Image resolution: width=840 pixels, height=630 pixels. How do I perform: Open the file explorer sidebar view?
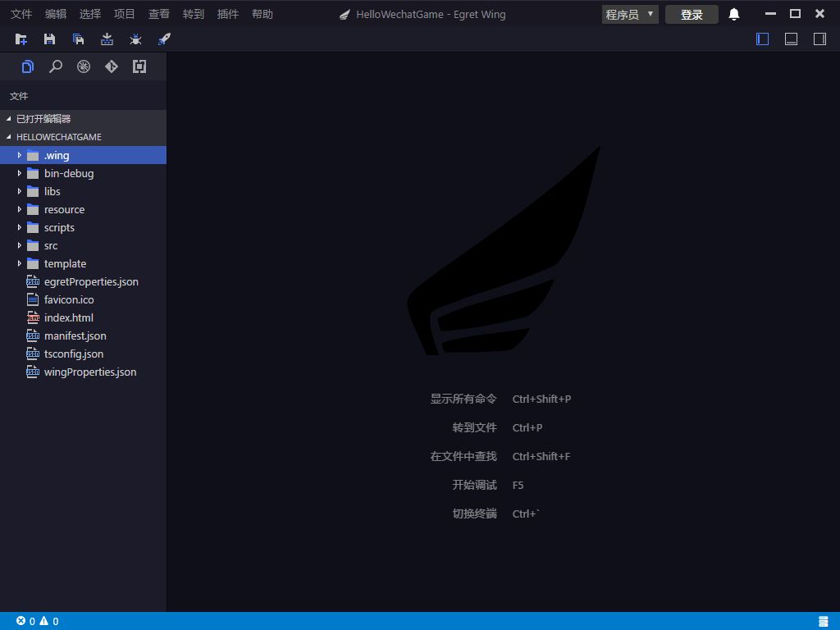coord(28,66)
